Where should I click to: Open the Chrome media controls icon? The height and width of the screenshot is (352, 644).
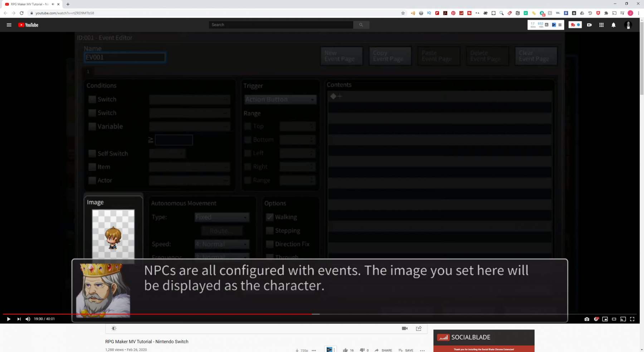click(x=622, y=13)
